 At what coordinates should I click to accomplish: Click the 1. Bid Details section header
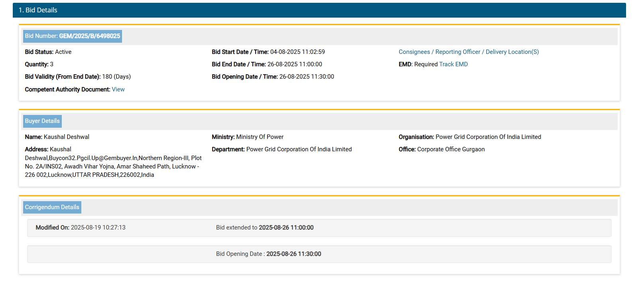38,10
